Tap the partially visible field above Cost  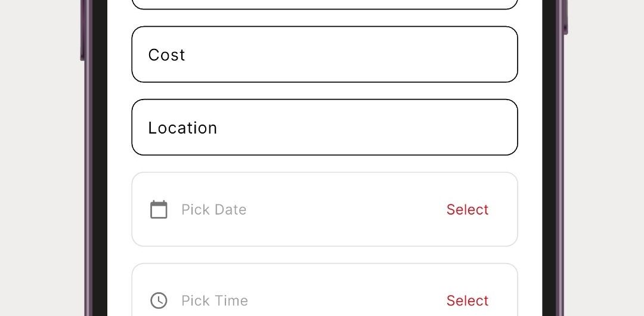324,4
